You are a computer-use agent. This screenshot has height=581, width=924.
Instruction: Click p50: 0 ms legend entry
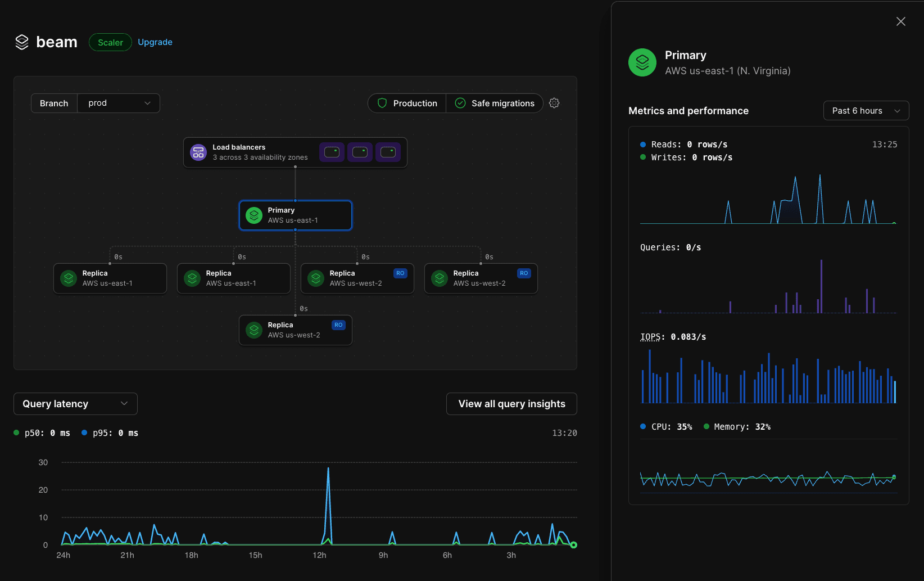(x=42, y=433)
